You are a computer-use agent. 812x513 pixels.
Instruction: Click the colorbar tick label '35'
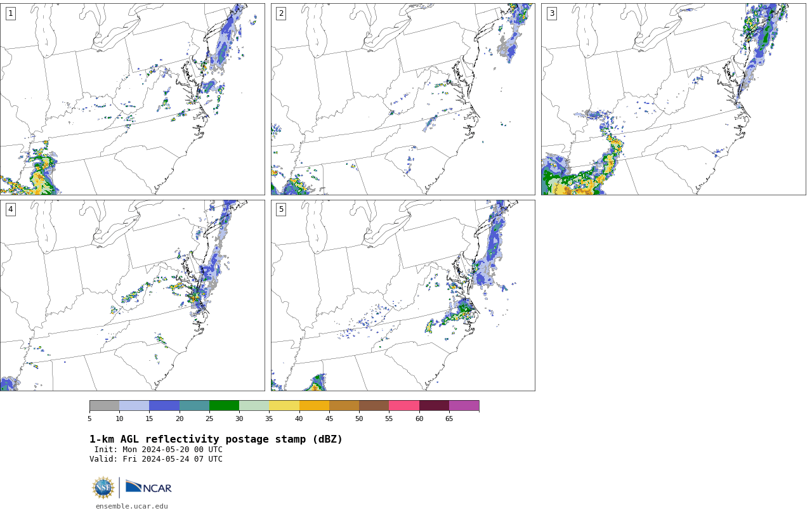point(269,419)
